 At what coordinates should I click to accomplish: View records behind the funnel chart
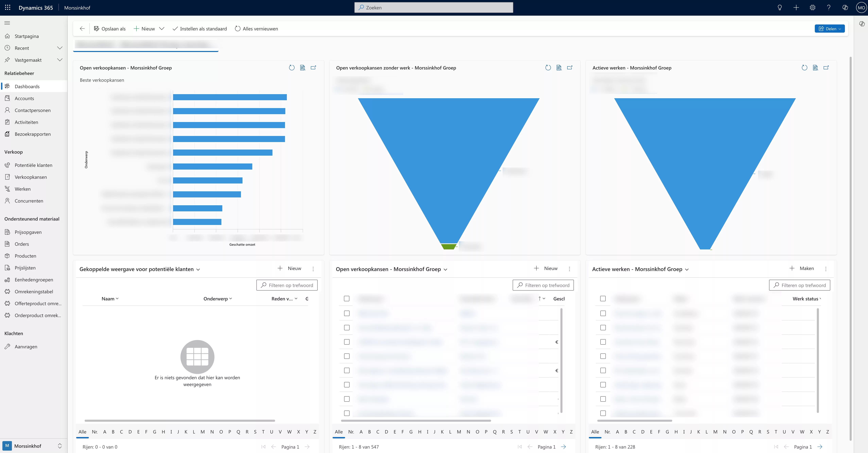(559, 67)
